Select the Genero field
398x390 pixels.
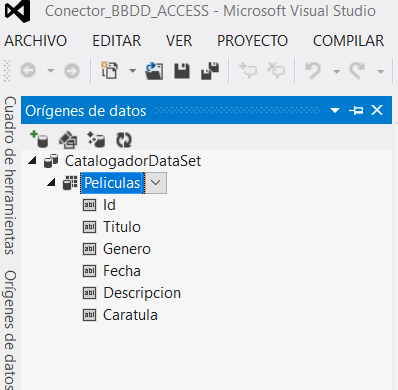(127, 249)
